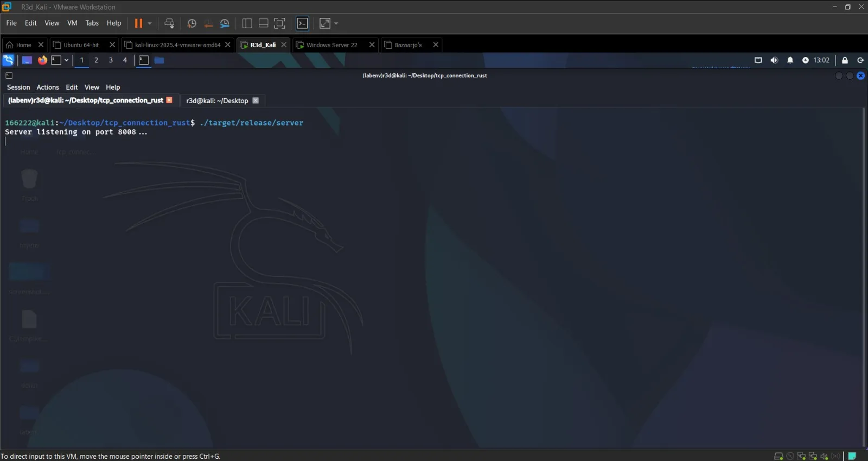The height and width of the screenshot is (461, 868).
Task: Open the terminal Help menu
Action: point(113,87)
